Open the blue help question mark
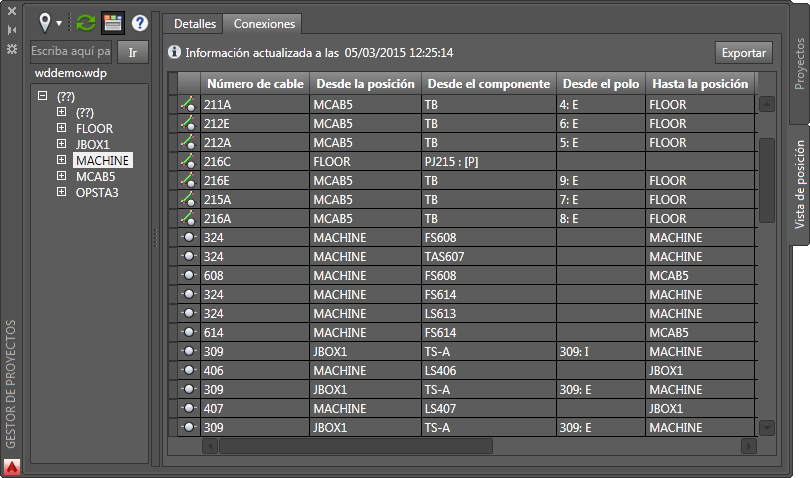The height and width of the screenshot is (478, 810). pyautogui.click(x=140, y=22)
